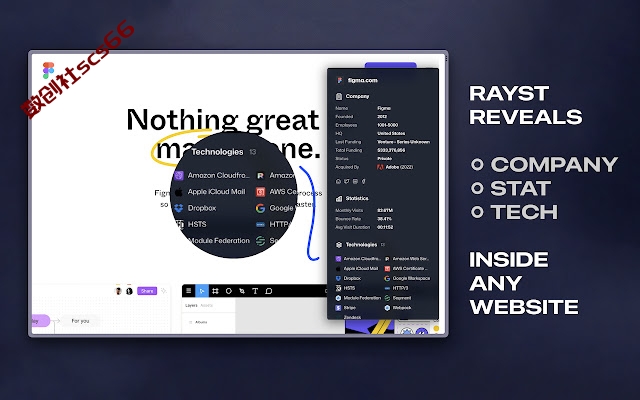Screen dimensions: 640x400
Task: Click the sparkle icon right of Share
Action: (x=164, y=291)
